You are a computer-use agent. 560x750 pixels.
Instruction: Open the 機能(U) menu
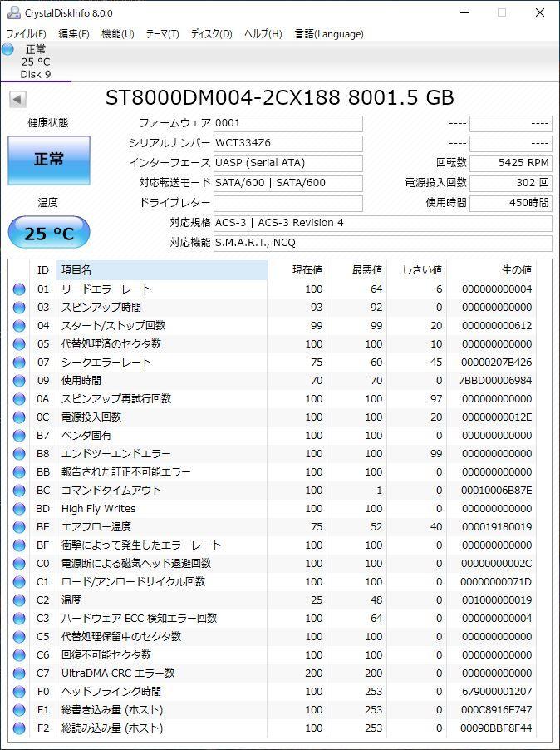pos(117,34)
